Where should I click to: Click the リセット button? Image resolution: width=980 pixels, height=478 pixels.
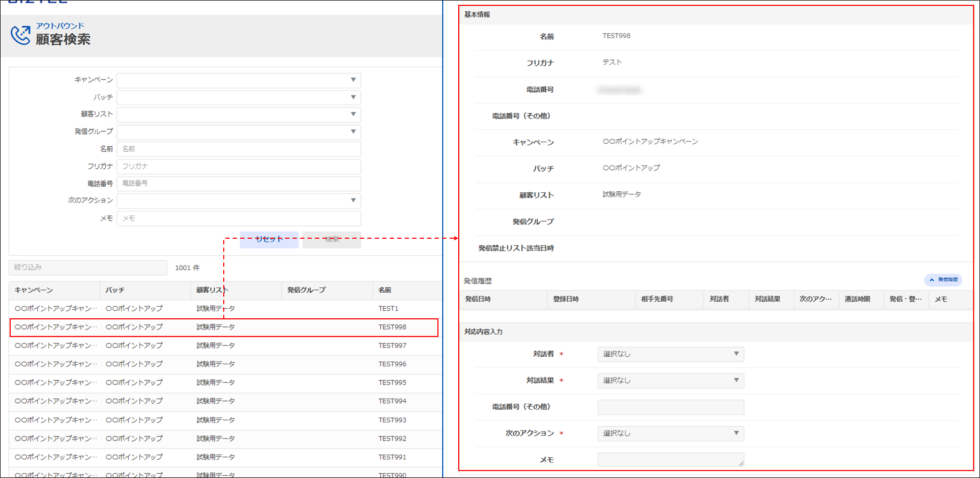point(269,239)
